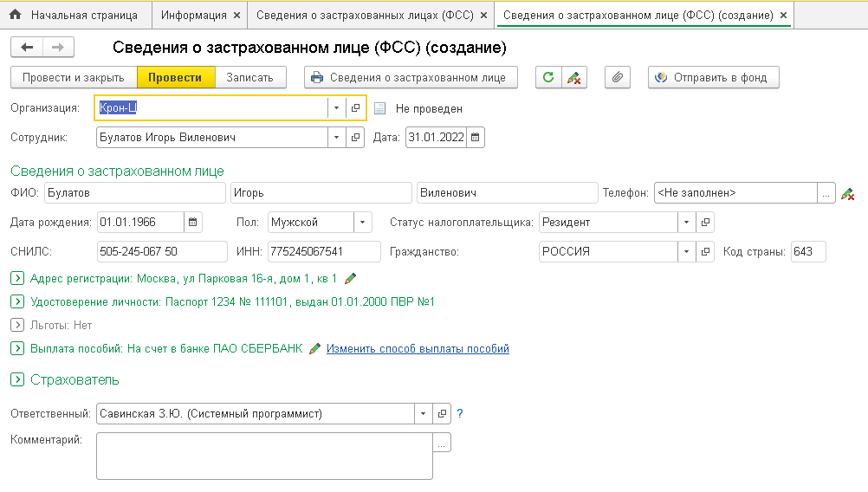This screenshot has height=492, width=868.
Task: Click pencil icon next to Адрес регистрации
Action: click(350, 279)
